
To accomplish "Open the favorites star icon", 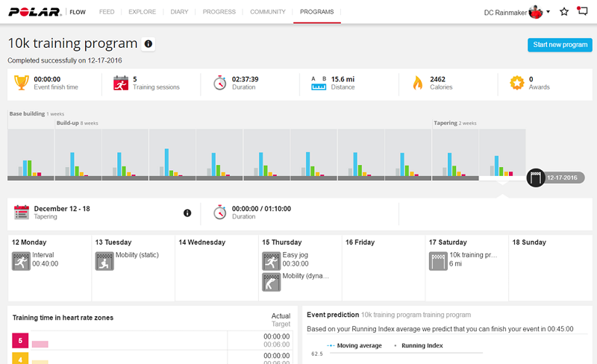I will 564,12.
